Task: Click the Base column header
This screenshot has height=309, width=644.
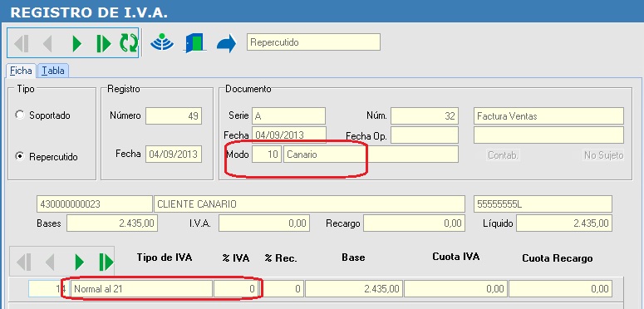Action: point(353,257)
